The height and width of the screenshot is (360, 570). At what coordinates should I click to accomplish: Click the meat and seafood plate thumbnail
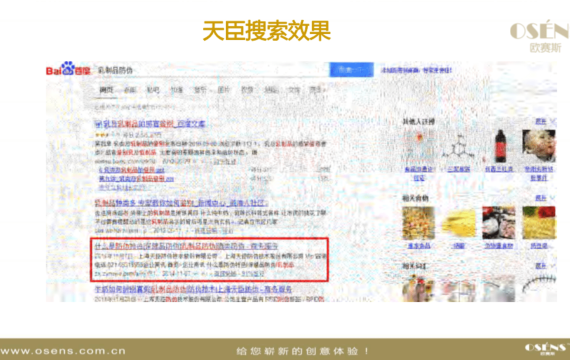[x=499, y=223]
